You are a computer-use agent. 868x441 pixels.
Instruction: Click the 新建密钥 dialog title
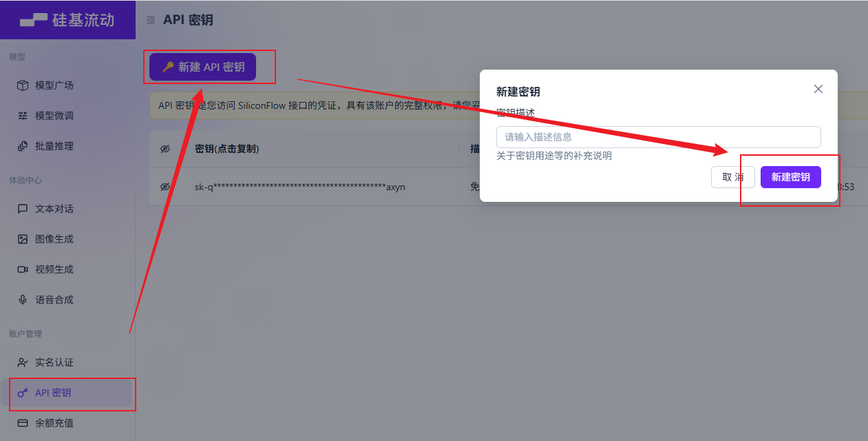pyautogui.click(x=518, y=92)
